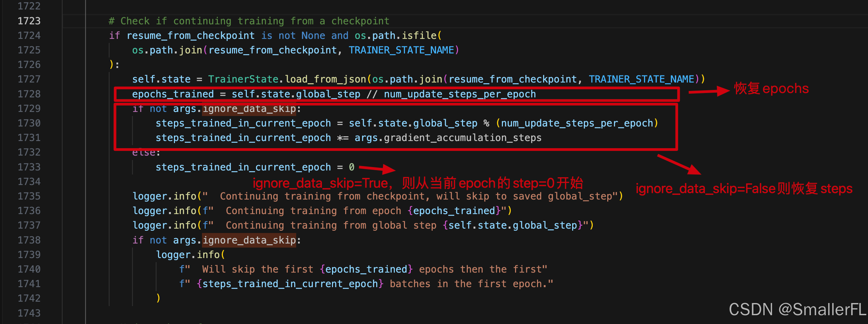Click 'logger.info(' on line 1739
The height and width of the screenshot is (324, 868).
click(190, 255)
